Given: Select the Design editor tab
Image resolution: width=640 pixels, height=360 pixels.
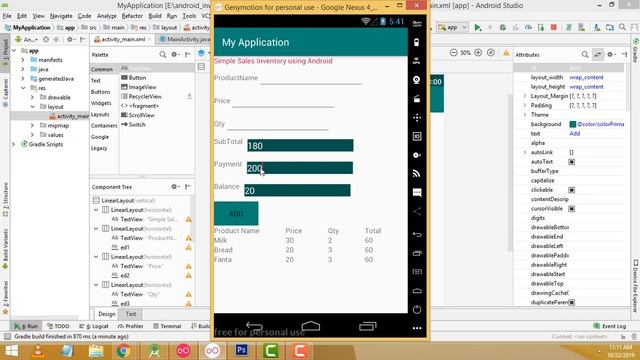Looking at the screenshot, I should click(x=107, y=314).
